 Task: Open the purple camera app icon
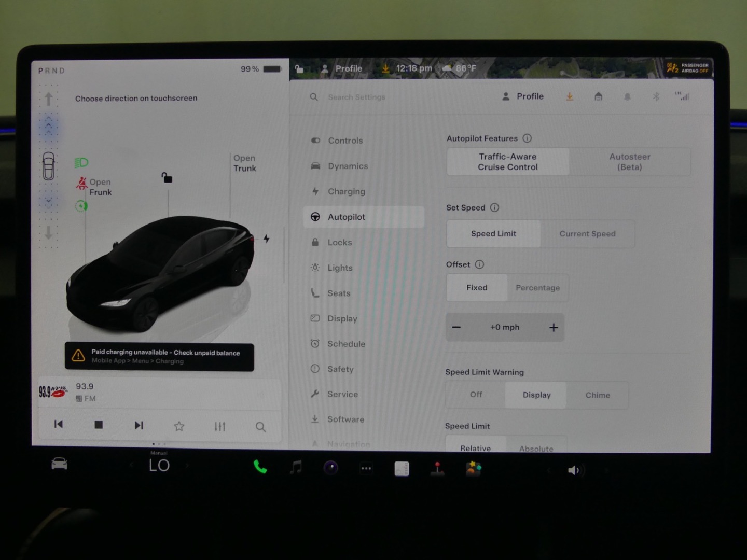click(331, 468)
